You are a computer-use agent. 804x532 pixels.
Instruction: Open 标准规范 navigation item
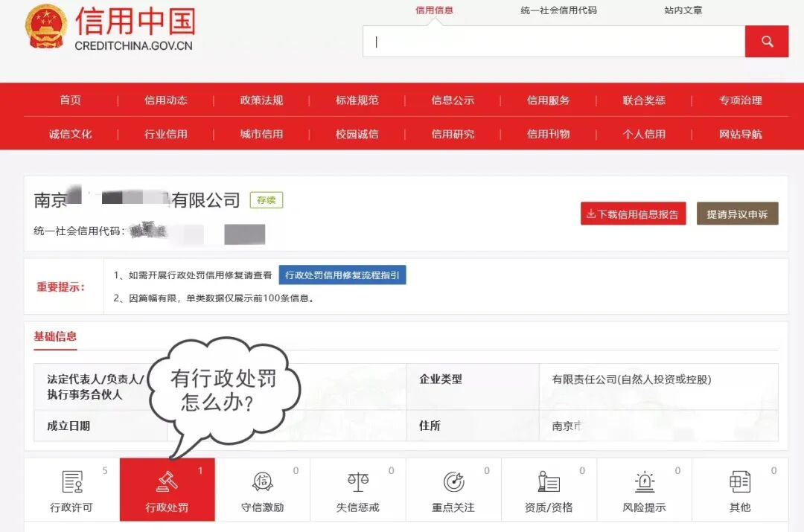[357, 100]
